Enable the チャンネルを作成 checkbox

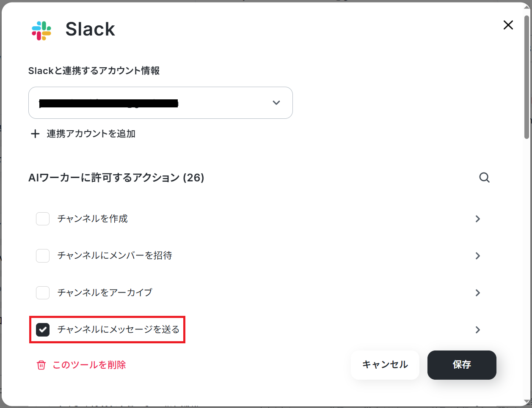point(43,219)
